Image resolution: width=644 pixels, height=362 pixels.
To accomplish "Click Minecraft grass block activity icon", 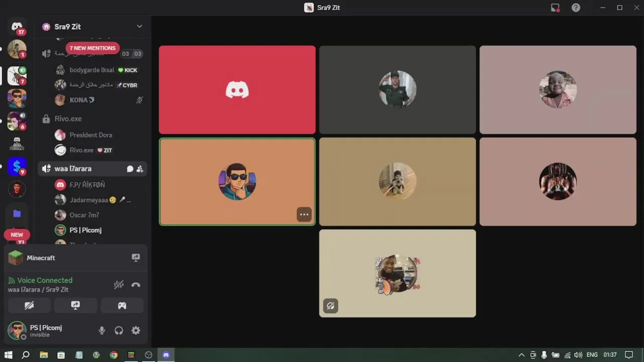I will tap(16, 258).
